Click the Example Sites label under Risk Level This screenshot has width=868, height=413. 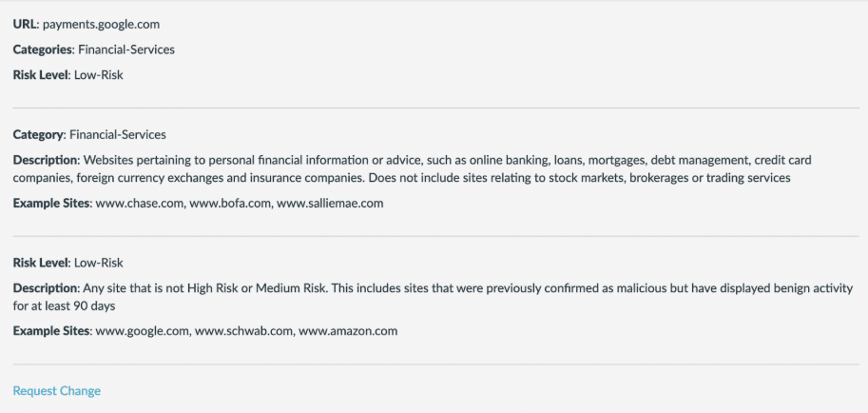point(51,331)
